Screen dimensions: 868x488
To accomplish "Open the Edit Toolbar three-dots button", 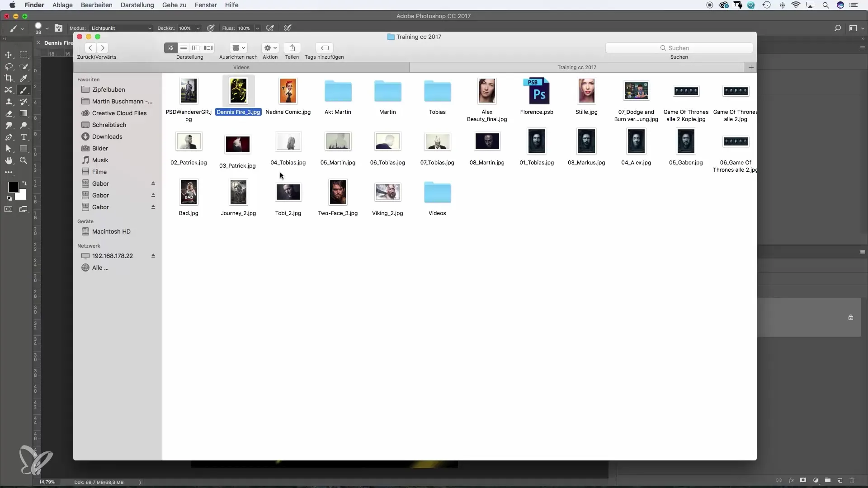I will [9, 172].
